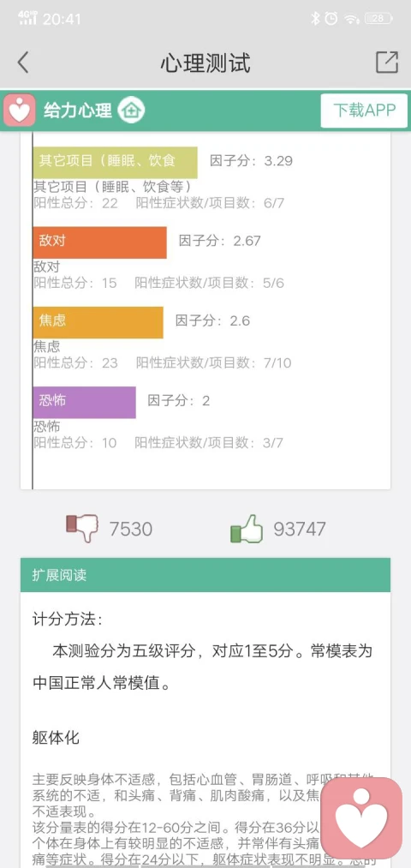Open the 扩展阅读 section header
Screen dimensions: 411x868
(x=205, y=575)
